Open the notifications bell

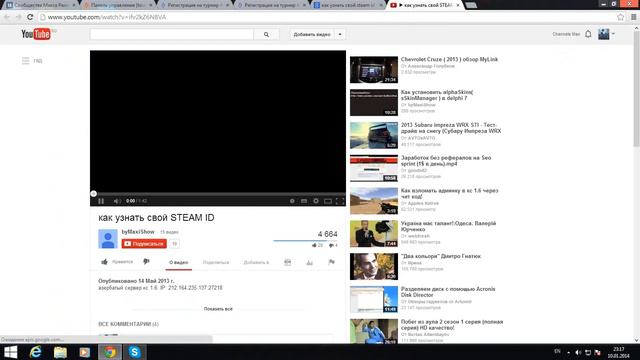tap(588, 34)
